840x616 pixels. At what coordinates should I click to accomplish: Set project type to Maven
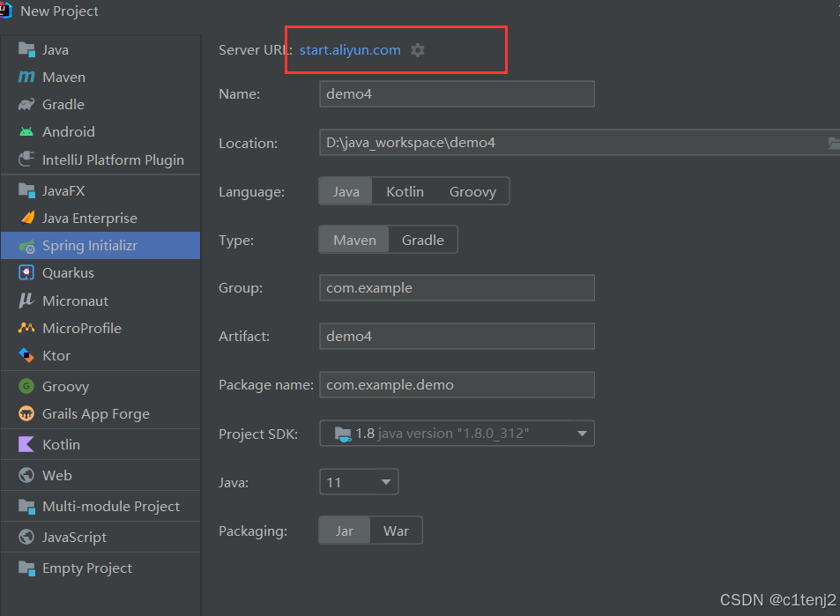[x=354, y=240]
